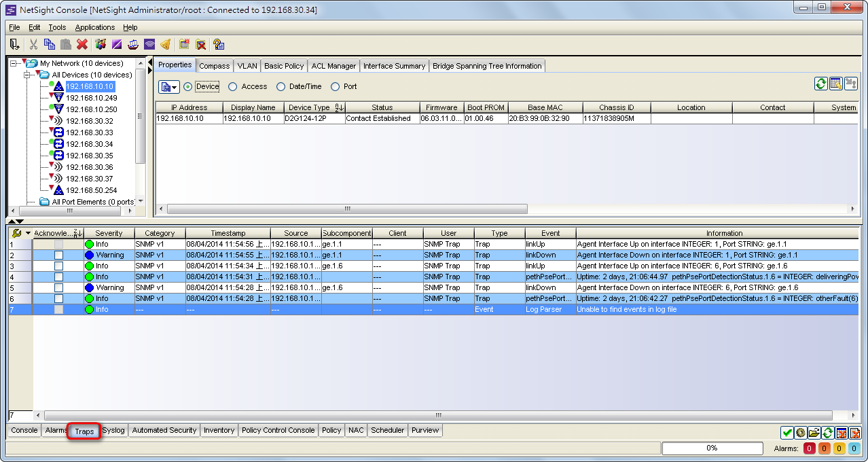Open the Syslog tab
Screen dimensions: 868x462
(x=113, y=430)
